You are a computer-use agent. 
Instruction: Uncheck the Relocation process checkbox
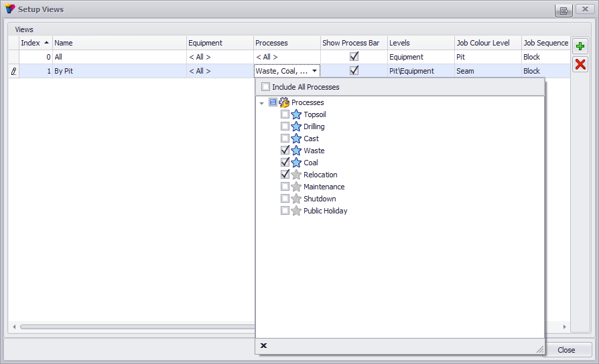pyautogui.click(x=285, y=174)
